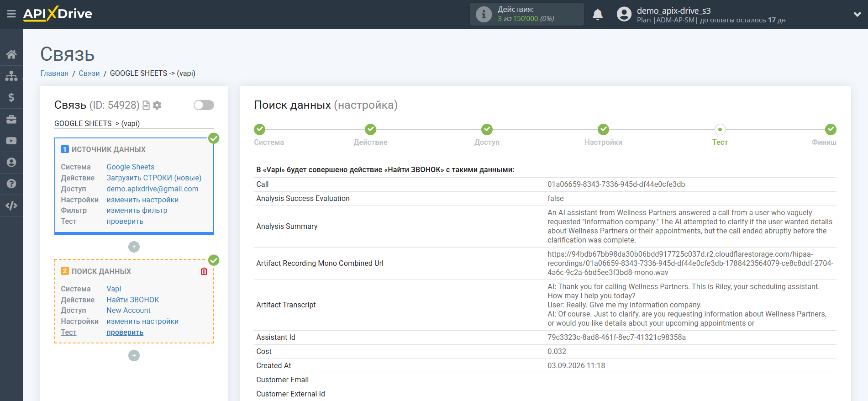Image resolution: width=868 pixels, height=401 pixels.
Task: Click the Artifact Transcript row label
Action: coord(286,305)
